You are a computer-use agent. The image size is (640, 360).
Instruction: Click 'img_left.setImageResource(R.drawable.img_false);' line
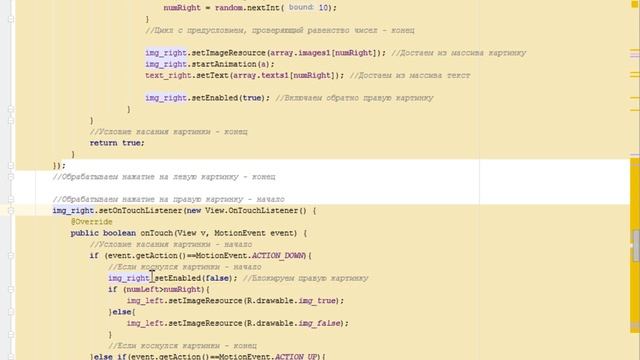[238, 323]
